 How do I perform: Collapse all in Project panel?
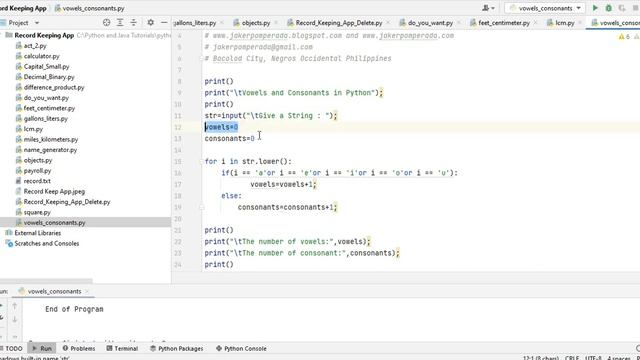(133, 23)
